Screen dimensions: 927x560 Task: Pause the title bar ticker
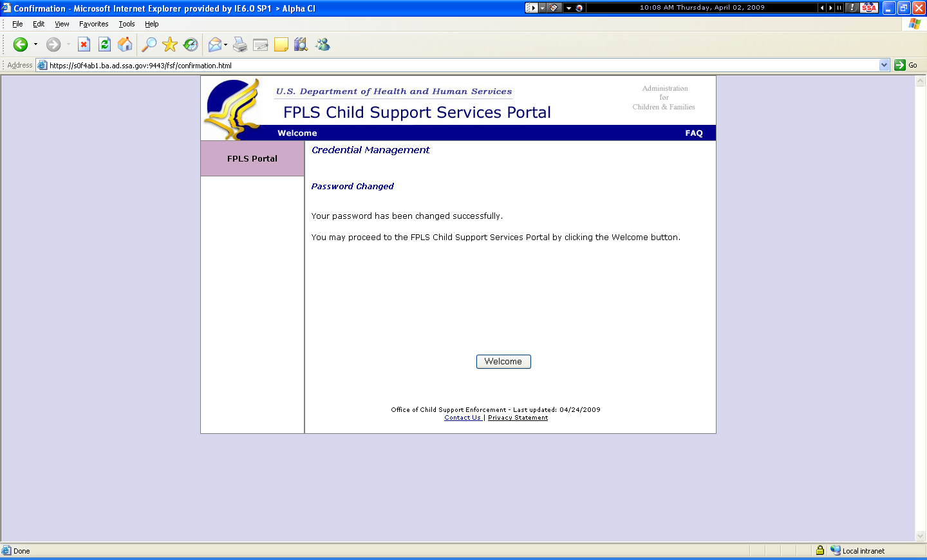839,8
